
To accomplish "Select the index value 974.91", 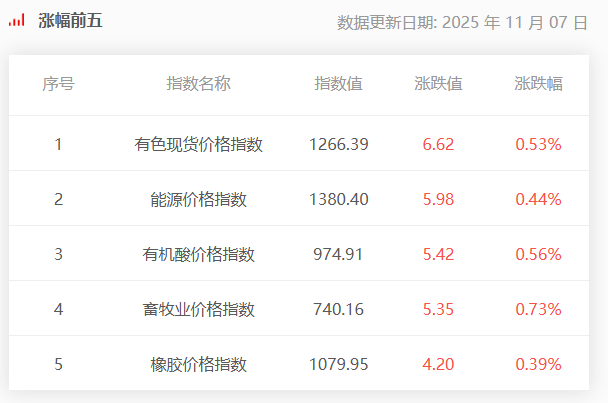I will click(x=338, y=254).
